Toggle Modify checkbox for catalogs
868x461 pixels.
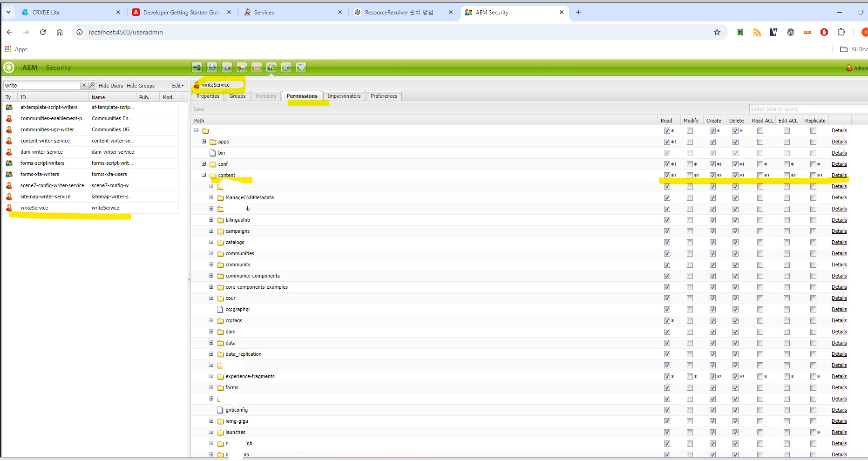[690, 242]
